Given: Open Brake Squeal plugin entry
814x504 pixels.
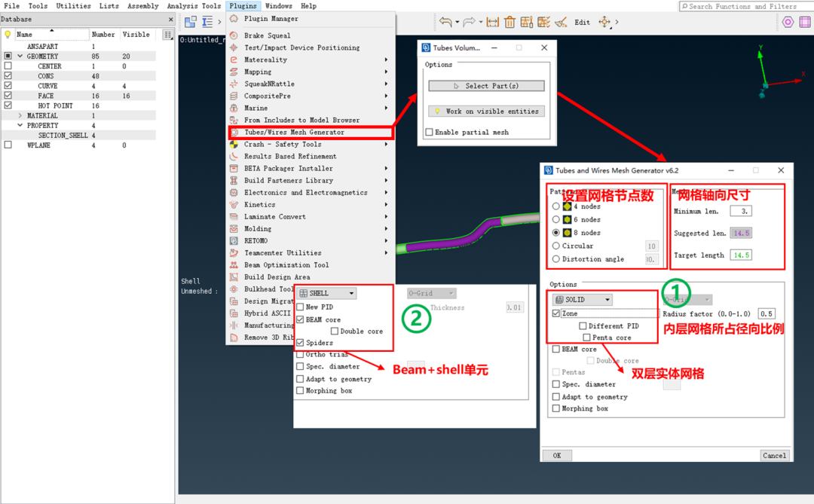Looking at the screenshot, I should coord(267,35).
